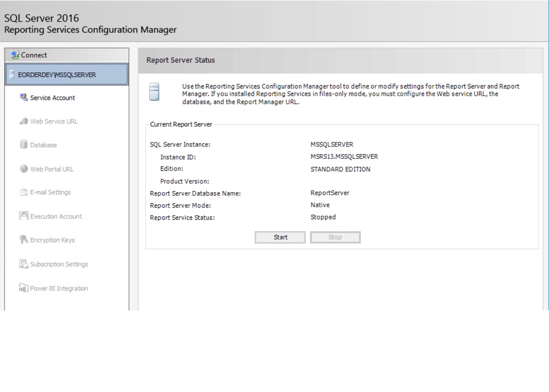This screenshot has width=549, height=392.
Task: Click the disabled Stop button
Action: pyautogui.click(x=335, y=237)
